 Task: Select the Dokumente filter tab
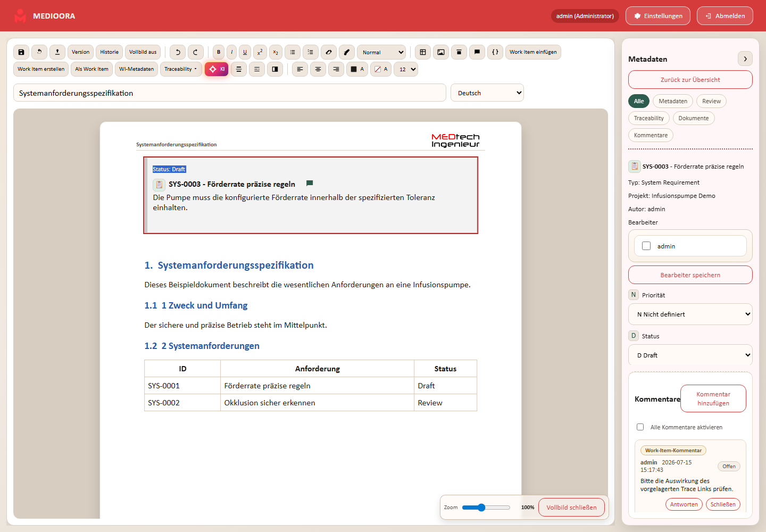pos(694,118)
